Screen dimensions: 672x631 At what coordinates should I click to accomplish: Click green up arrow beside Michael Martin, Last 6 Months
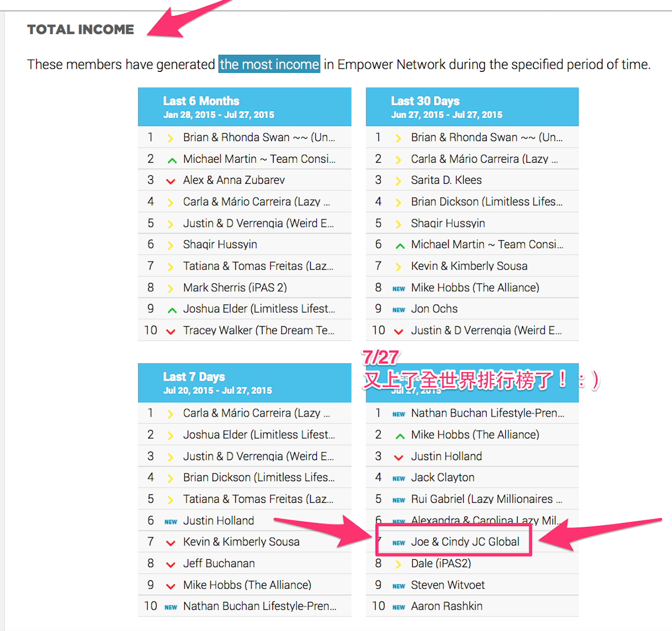click(x=172, y=160)
